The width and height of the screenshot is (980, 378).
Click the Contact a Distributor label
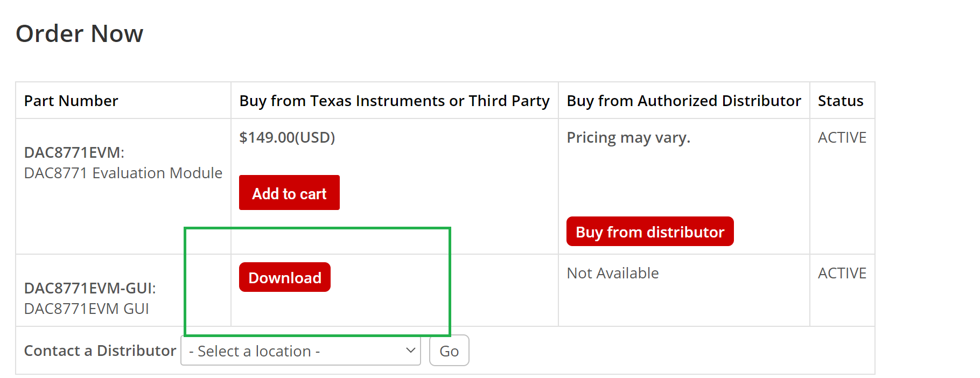coord(100,351)
